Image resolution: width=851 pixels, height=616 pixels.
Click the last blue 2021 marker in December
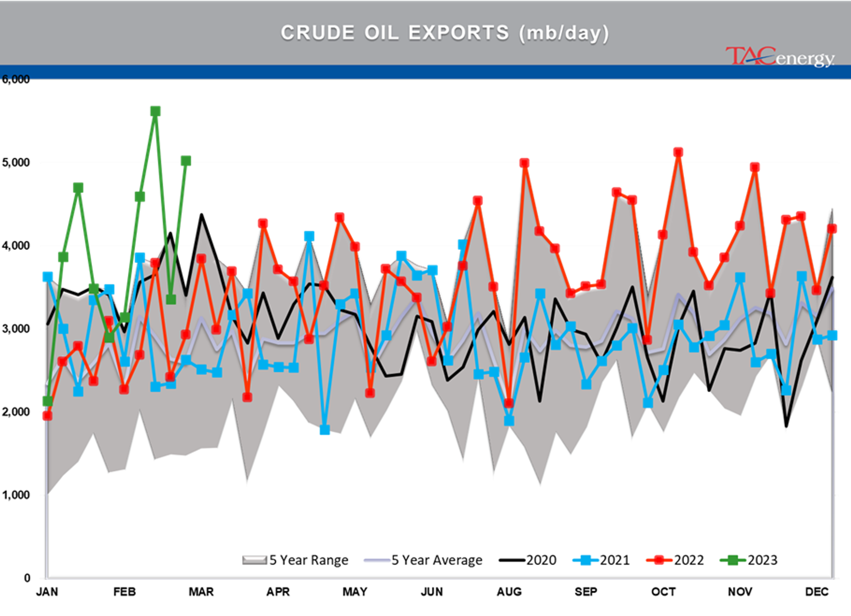coord(832,335)
